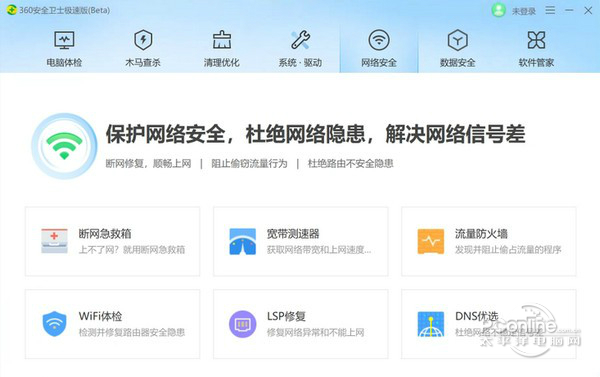The height and width of the screenshot is (377, 600).
Task: Launch DNS优选 by its title
Action: point(477,316)
